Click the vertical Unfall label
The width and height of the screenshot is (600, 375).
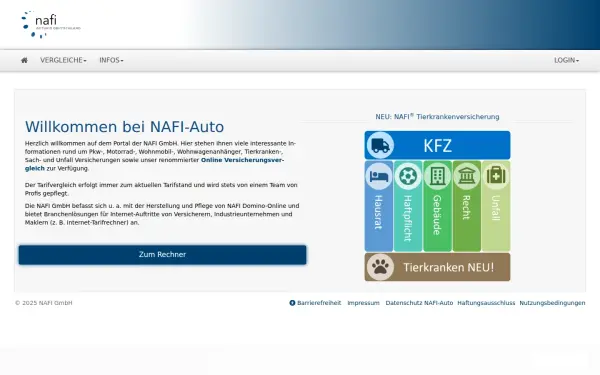pyautogui.click(x=496, y=208)
